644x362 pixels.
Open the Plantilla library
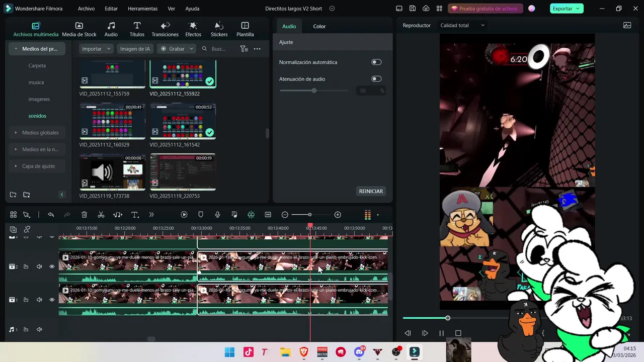coord(245,30)
